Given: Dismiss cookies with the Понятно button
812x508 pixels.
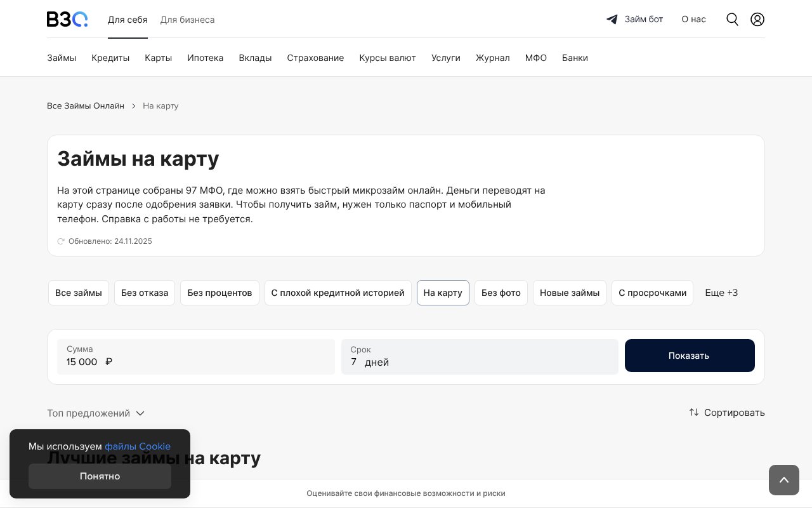Looking at the screenshot, I should point(100,476).
